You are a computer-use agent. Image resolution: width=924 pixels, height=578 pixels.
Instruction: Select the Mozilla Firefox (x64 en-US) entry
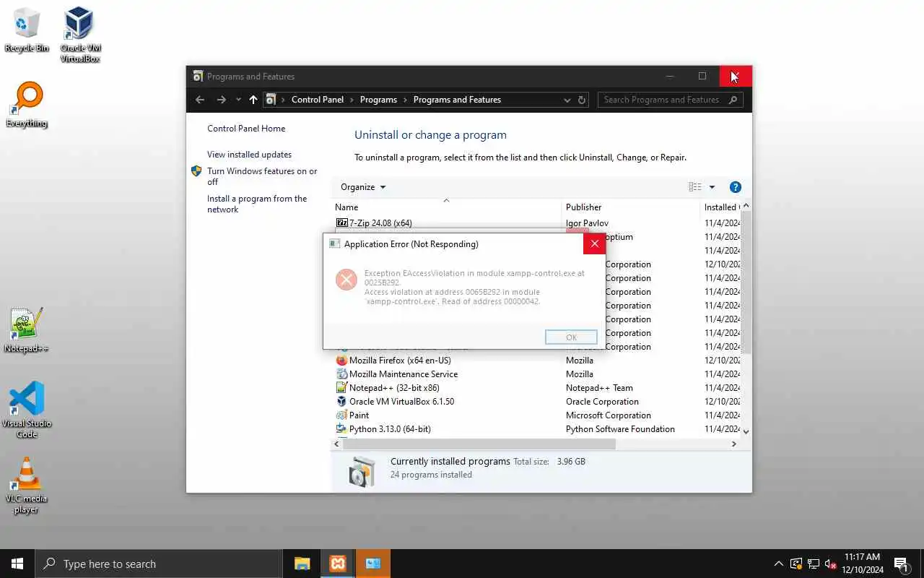pyautogui.click(x=393, y=361)
